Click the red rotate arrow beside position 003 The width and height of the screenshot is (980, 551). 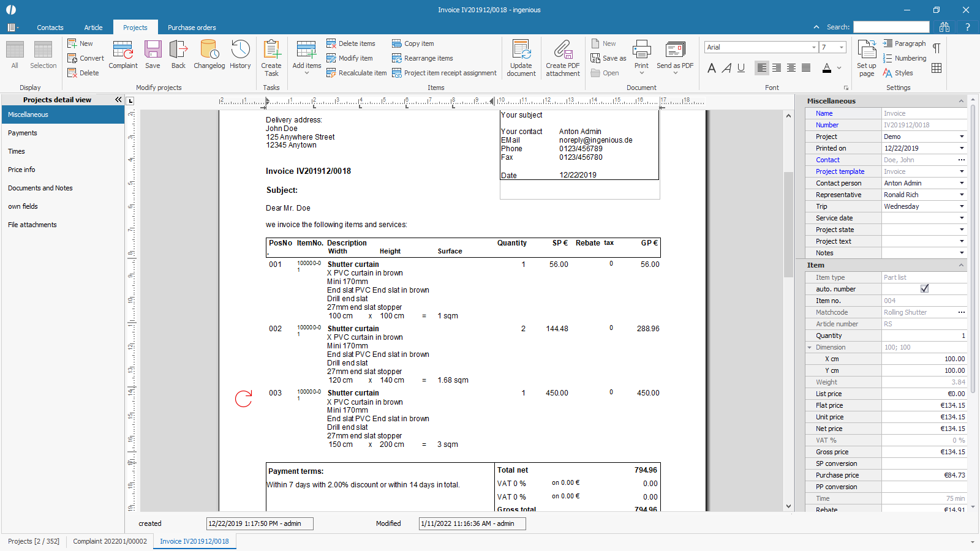(244, 399)
